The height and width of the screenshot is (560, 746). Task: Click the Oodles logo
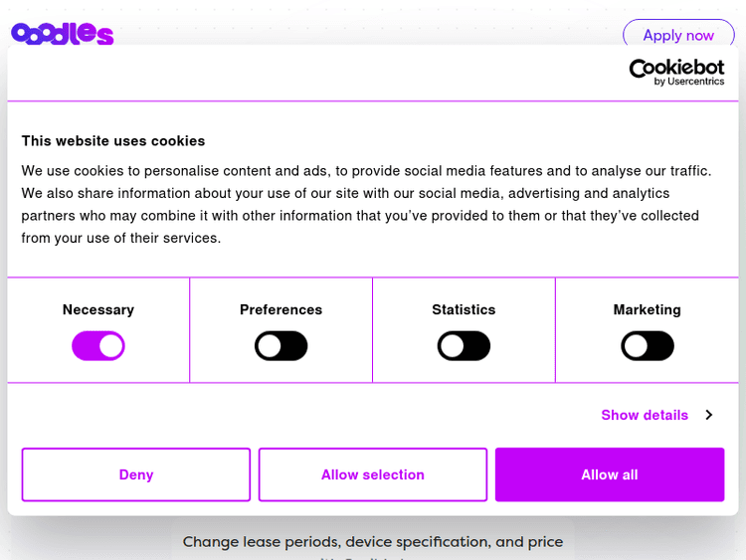point(62,33)
